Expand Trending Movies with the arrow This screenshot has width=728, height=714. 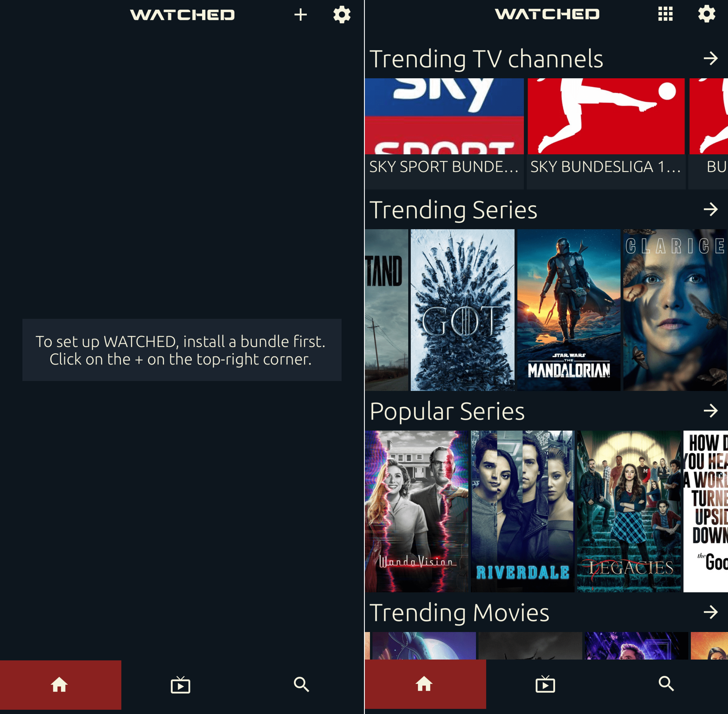pos(710,612)
